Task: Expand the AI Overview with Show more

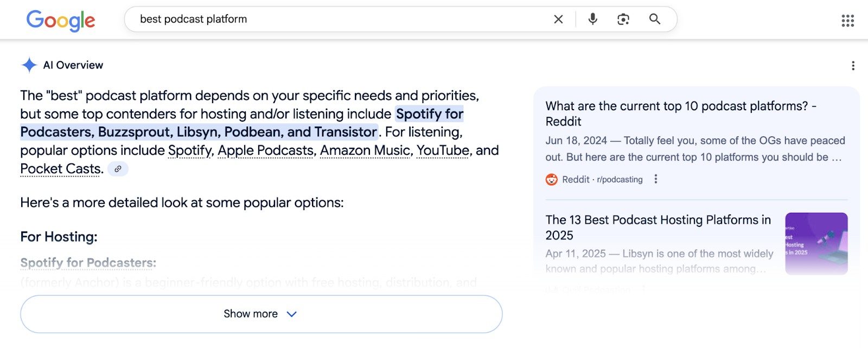Action: 261,314
